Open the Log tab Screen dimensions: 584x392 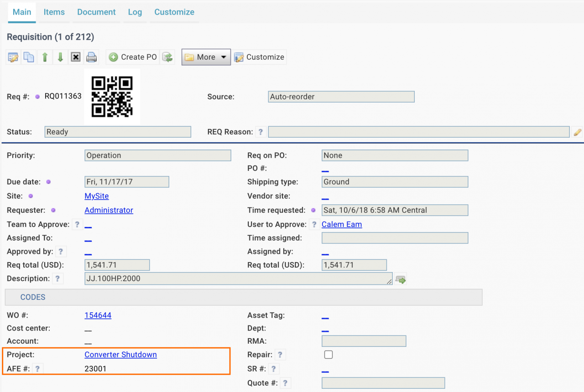(x=135, y=12)
